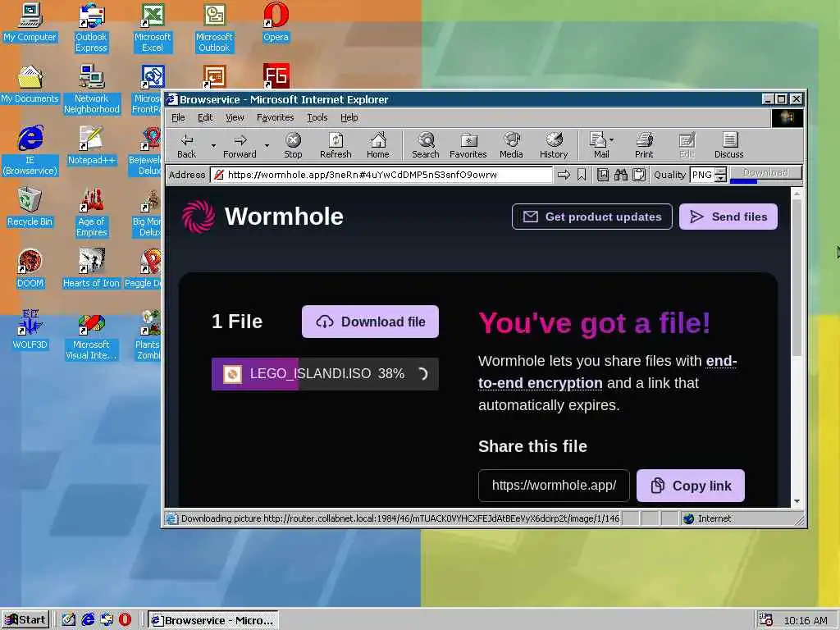Open the Favorites menu
The image size is (840, 630).
point(275,117)
